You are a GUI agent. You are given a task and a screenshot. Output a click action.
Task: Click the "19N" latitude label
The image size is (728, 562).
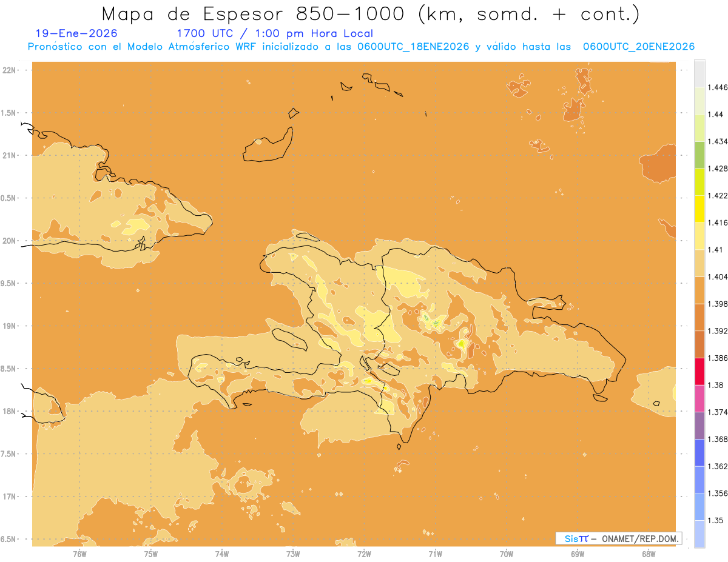9,326
